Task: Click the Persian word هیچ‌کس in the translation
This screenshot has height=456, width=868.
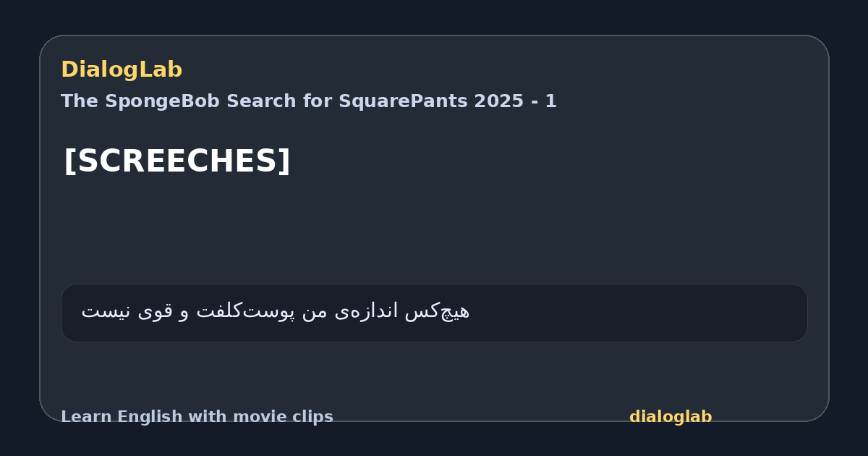Action: coord(437,312)
